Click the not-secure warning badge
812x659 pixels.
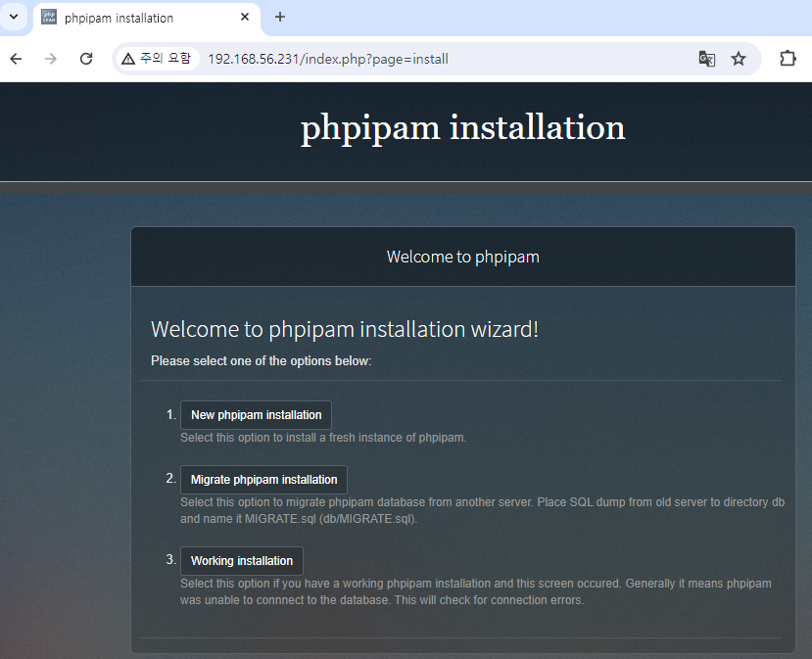pyautogui.click(x=157, y=59)
